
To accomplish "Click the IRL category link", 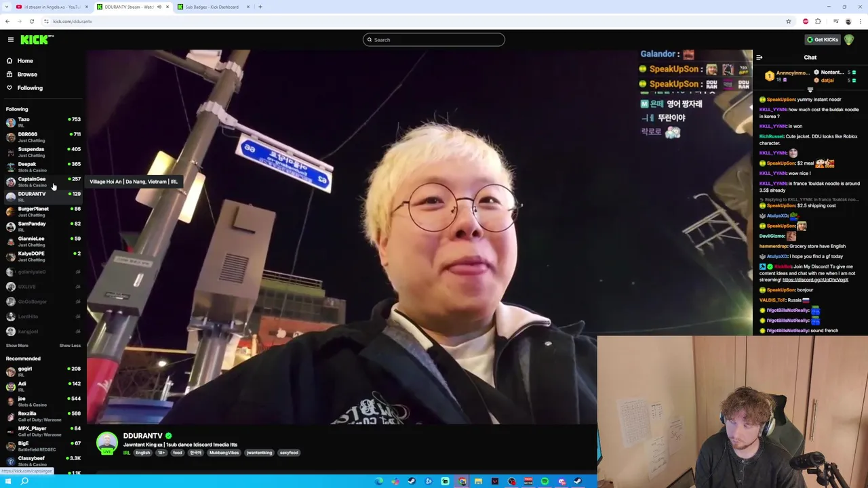I will (x=127, y=453).
